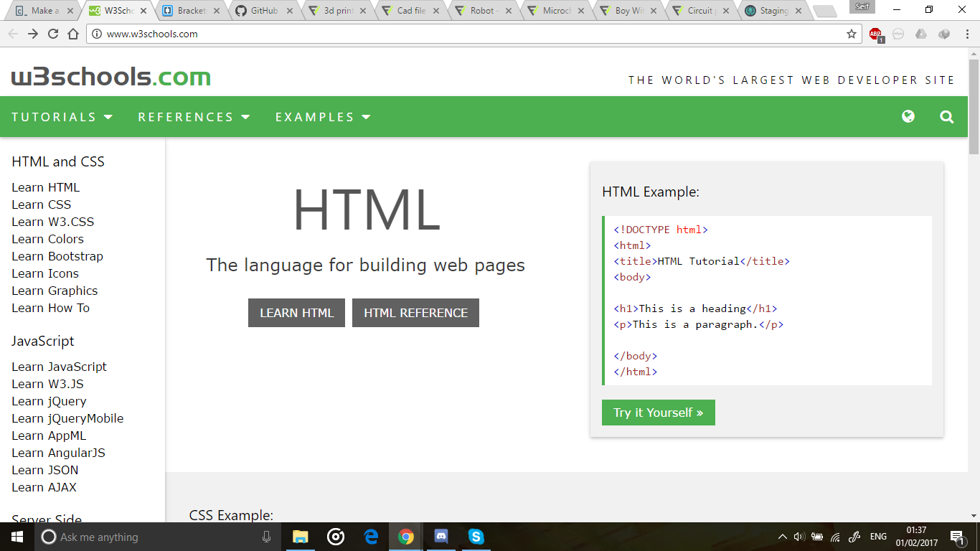Click the ENG input language indicator

[878, 537]
